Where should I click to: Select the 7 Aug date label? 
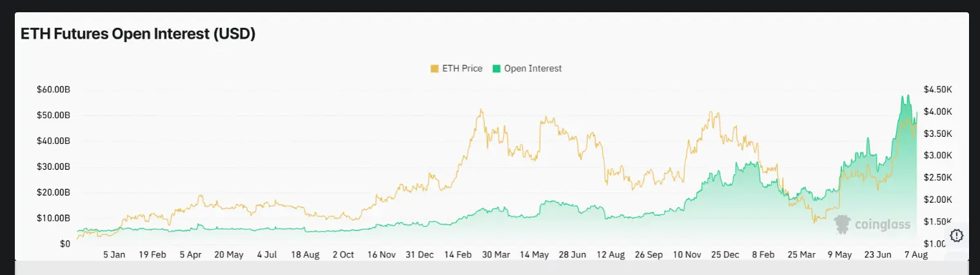pos(916,255)
